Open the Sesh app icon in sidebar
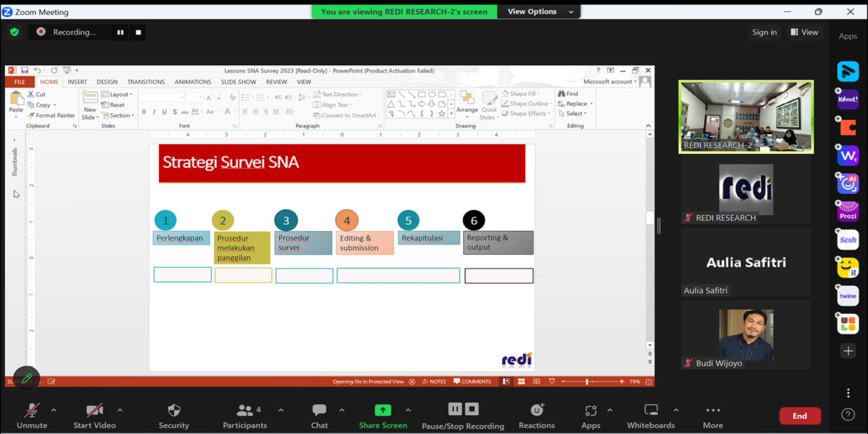 [x=848, y=240]
